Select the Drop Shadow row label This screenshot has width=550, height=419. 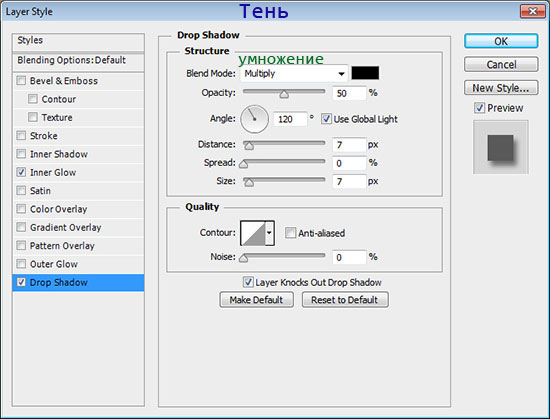coord(59,282)
